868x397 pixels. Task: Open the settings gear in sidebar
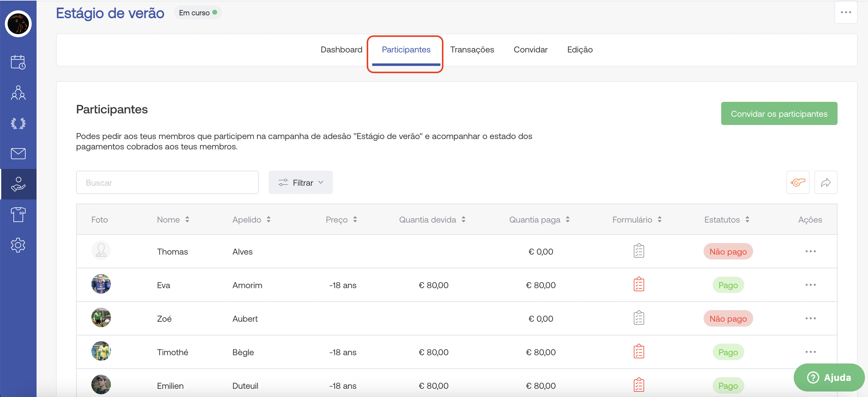coord(18,245)
